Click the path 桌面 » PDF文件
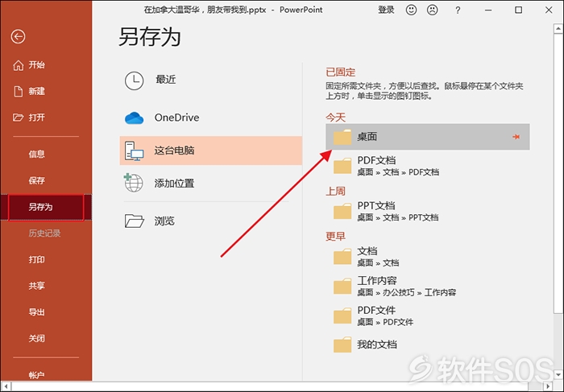The height and width of the screenshot is (392, 564). (x=385, y=322)
